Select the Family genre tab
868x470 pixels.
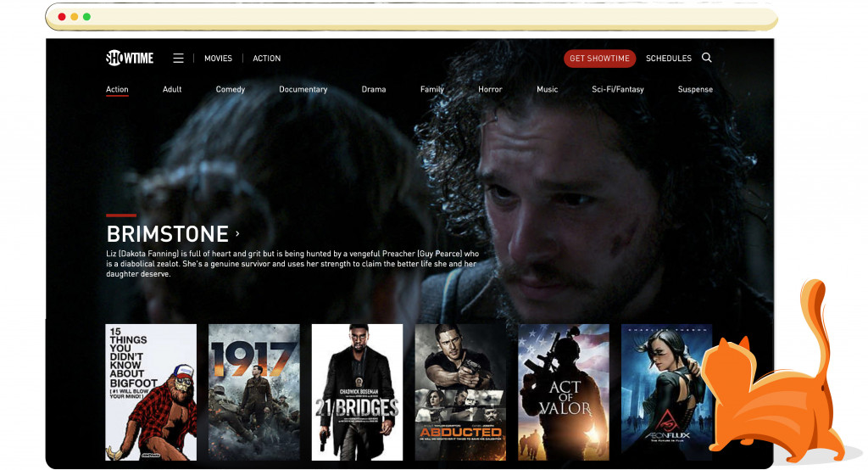pos(432,89)
